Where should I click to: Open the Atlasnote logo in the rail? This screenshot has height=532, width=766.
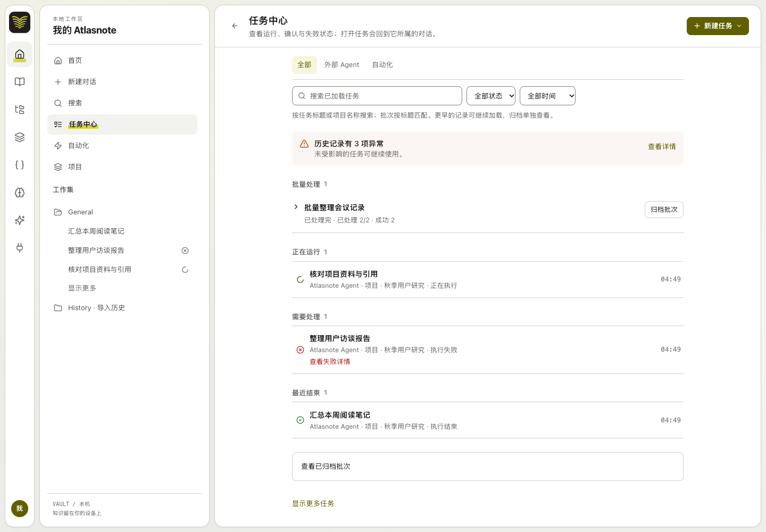[x=20, y=22]
